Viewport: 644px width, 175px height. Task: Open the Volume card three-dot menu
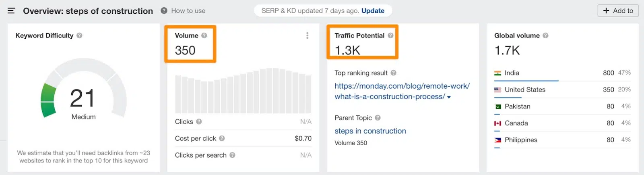308,35
